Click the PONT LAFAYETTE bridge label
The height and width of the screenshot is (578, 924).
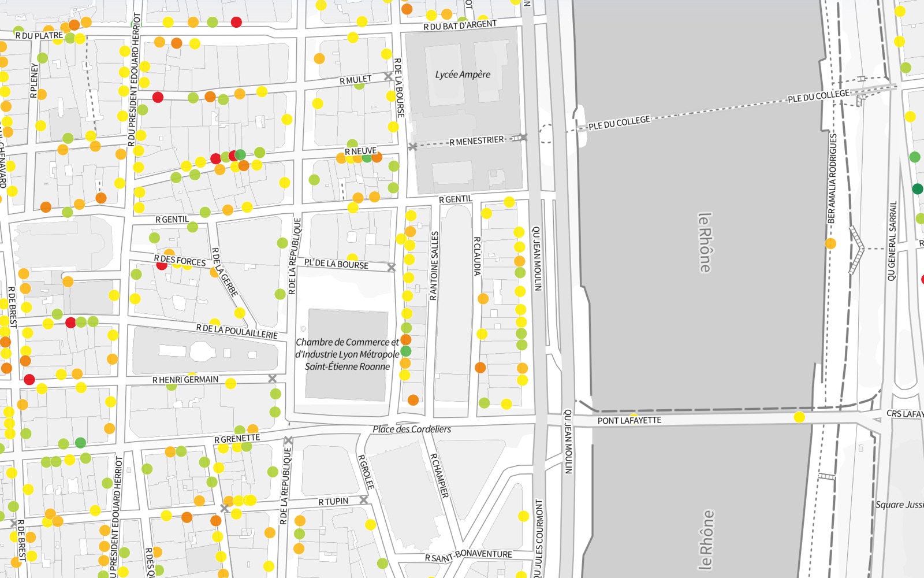coord(629,420)
